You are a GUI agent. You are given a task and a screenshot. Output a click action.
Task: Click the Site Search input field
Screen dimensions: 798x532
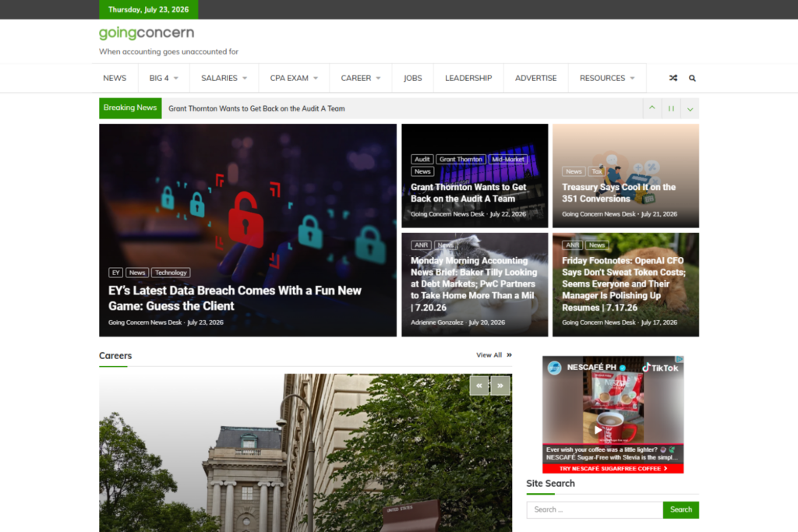pyautogui.click(x=595, y=509)
